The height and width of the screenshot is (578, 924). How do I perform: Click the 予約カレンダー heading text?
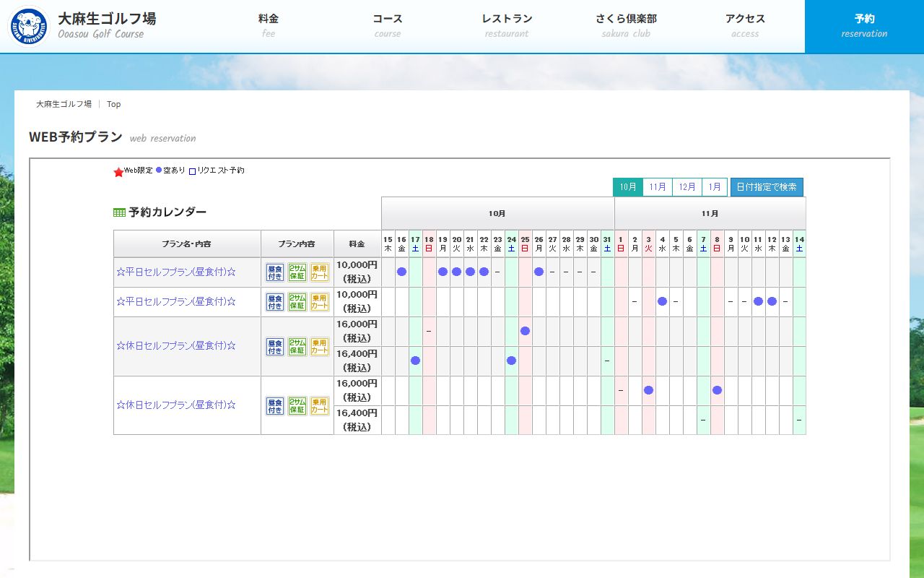(x=167, y=212)
